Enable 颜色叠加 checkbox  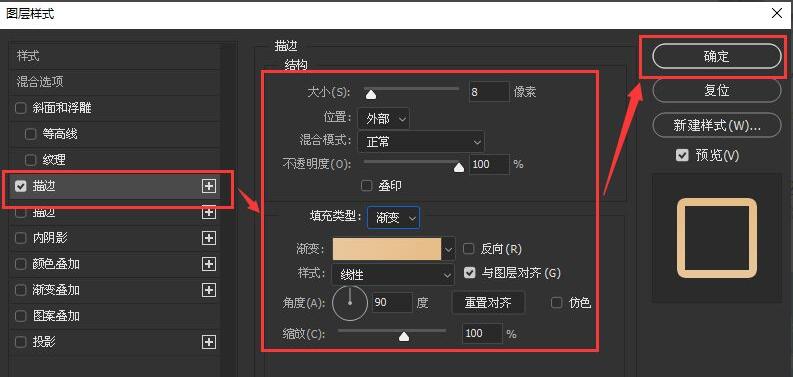click(x=21, y=264)
